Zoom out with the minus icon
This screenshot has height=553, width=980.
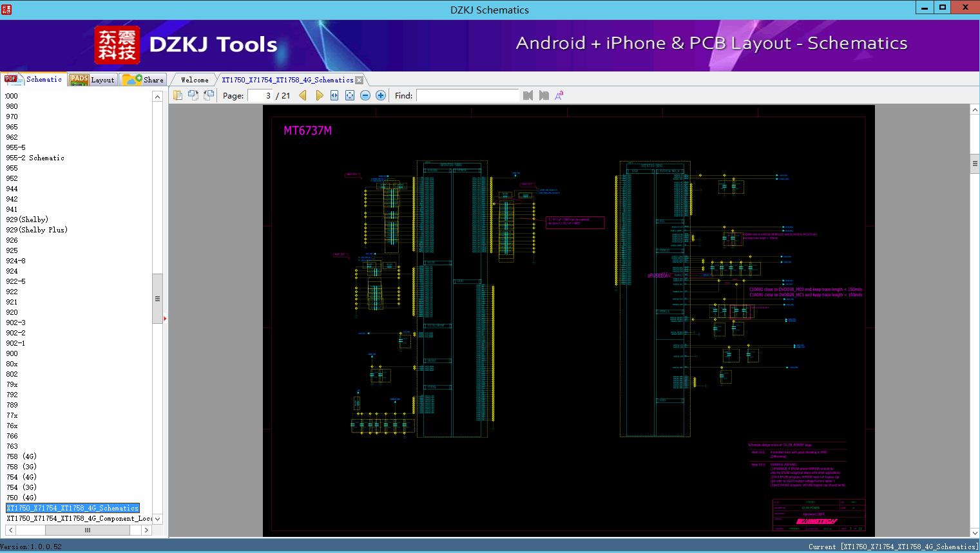(365, 95)
